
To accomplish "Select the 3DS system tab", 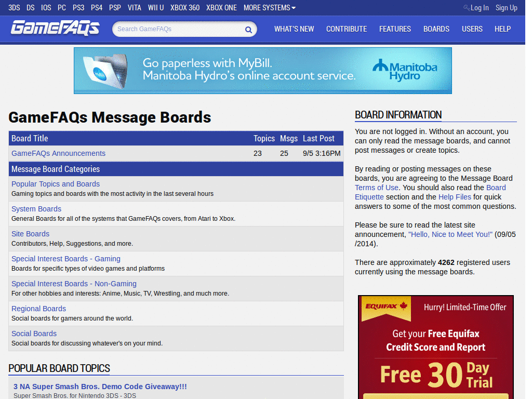I will point(14,7).
